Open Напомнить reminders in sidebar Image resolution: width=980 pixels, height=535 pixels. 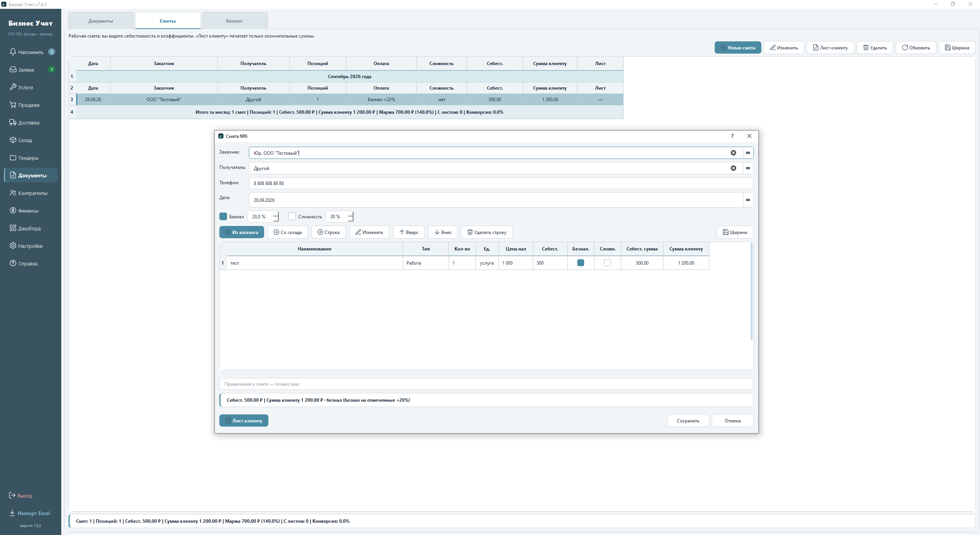click(31, 52)
